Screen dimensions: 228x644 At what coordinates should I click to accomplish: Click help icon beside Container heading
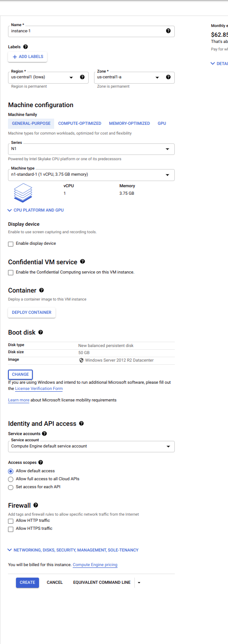tap(42, 290)
